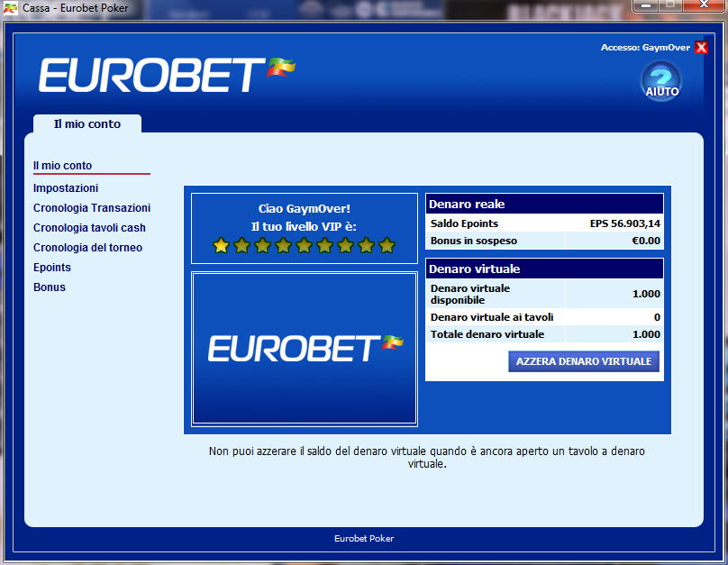
Task: Select the Il mio conto tab
Action: pyautogui.click(x=87, y=124)
